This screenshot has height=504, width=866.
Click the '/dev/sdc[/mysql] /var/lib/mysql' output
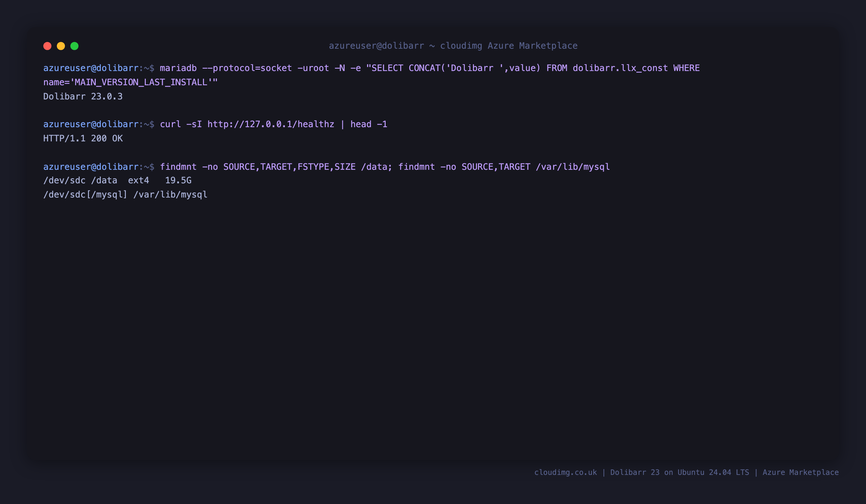click(126, 195)
